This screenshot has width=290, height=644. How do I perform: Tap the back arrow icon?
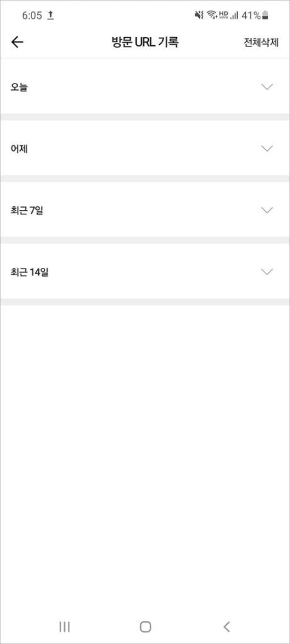click(x=17, y=42)
